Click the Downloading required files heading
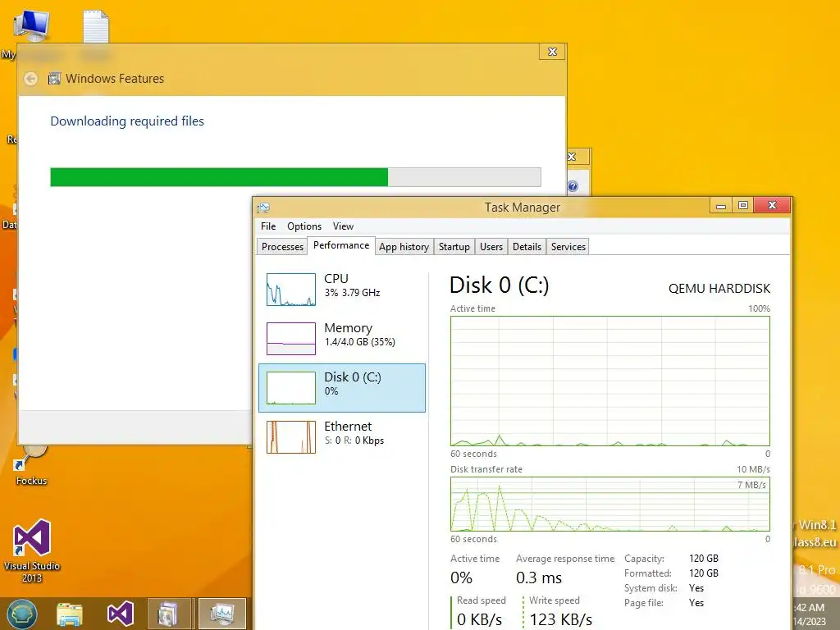The image size is (840, 630). click(x=127, y=121)
